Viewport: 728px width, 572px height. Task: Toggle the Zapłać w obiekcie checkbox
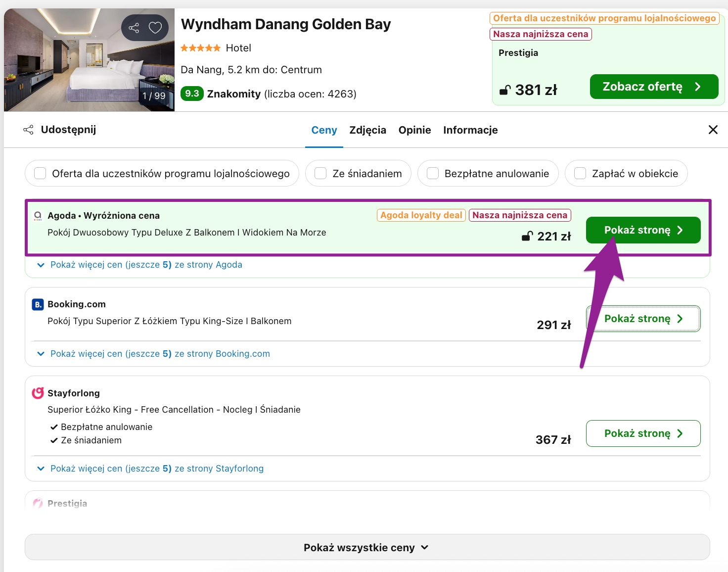[580, 173]
